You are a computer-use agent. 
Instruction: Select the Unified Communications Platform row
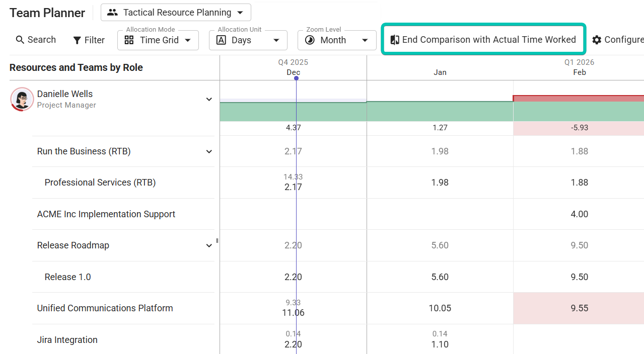[105, 308]
